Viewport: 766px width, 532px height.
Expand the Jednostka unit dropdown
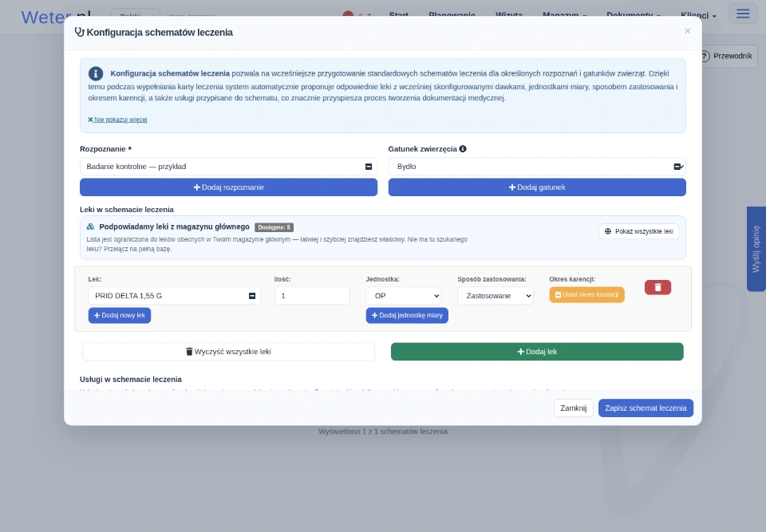404,296
